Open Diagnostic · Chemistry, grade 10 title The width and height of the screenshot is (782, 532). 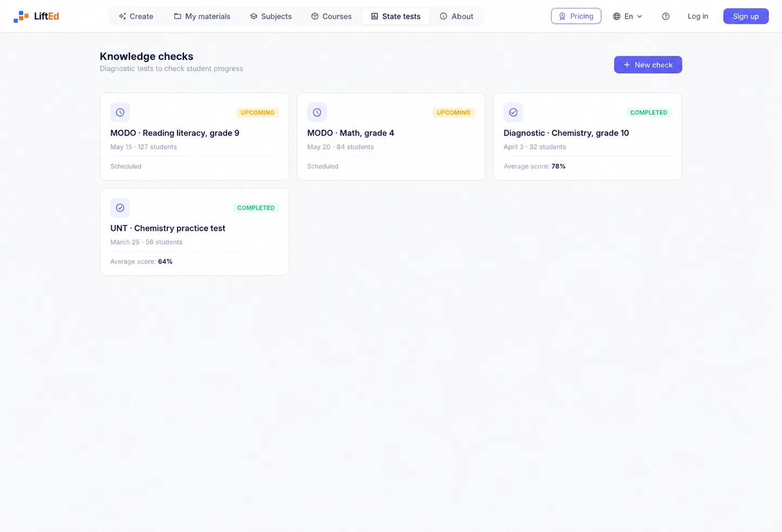(x=566, y=133)
